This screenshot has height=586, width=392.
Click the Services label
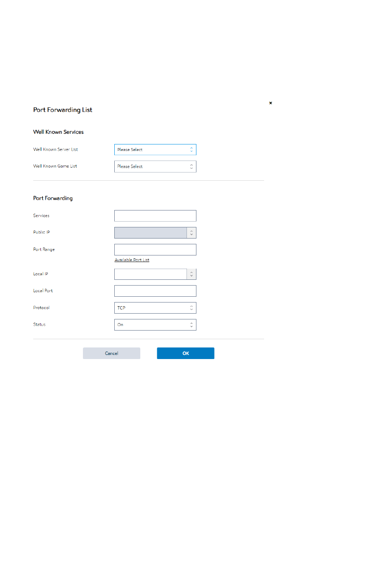[x=41, y=216]
